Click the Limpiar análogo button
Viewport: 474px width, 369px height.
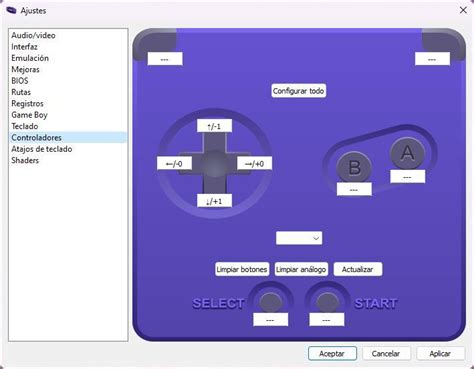[301, 269]
